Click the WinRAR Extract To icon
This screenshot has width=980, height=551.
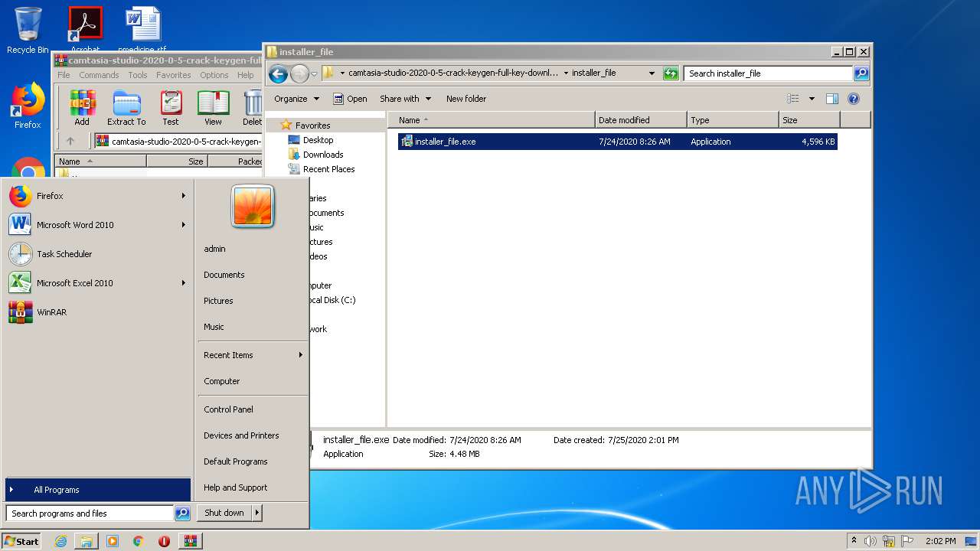coord(126,108)
